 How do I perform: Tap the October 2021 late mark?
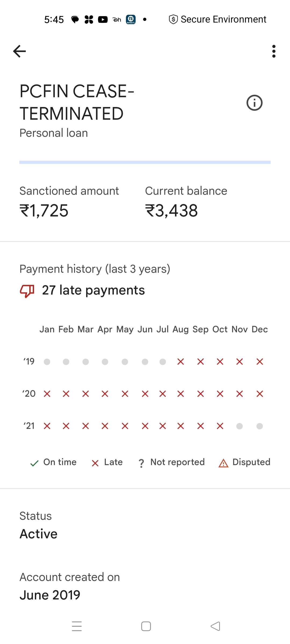(220, 426)
